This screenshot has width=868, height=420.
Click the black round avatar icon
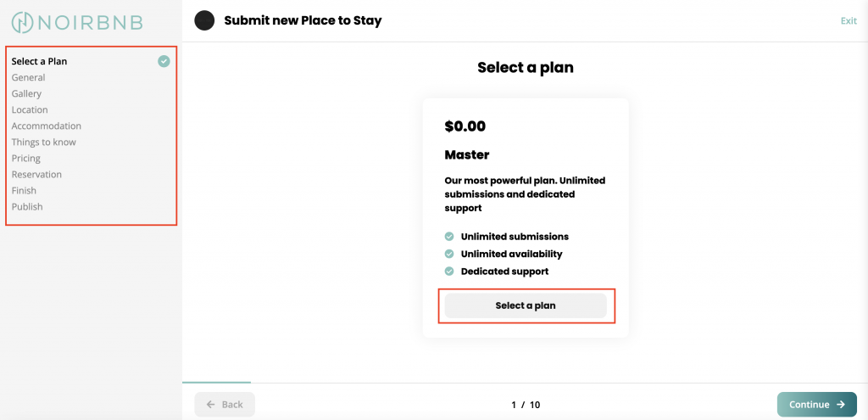click(x=204, y=21)
